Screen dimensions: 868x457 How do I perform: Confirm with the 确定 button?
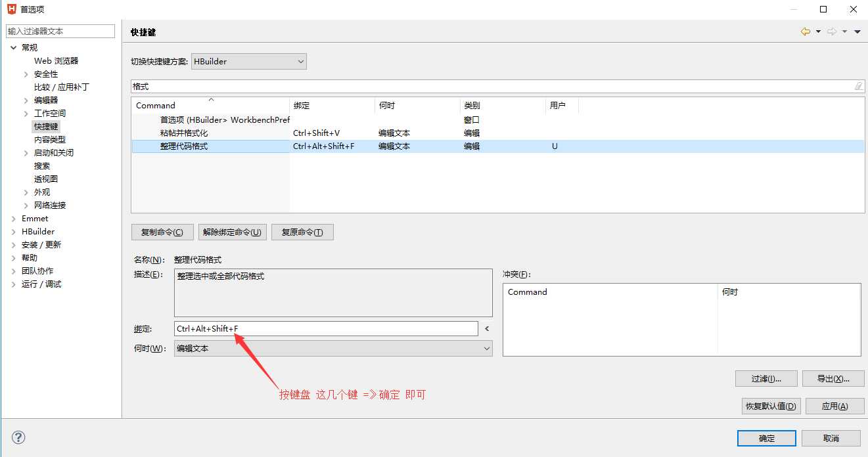[x=767, y=438]
